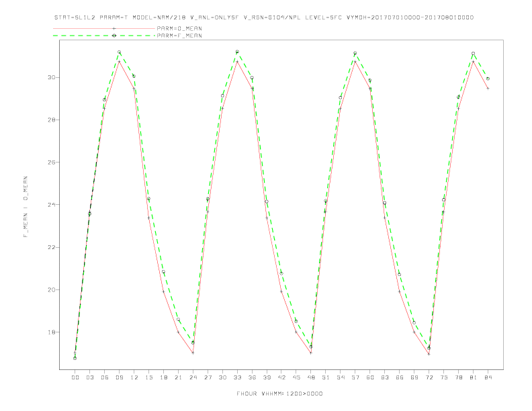Viewport: 532px width, 411px height.
Task: Click the y-axis title F_MEAN | O_MEAN
Action: (26, 207)
